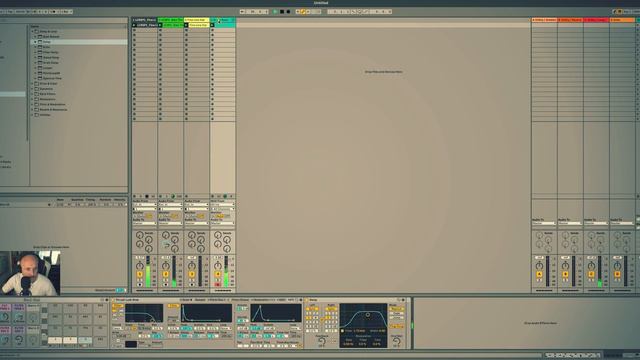Launch the first clip in the green track 2
The image size is (640, 360).
coord(160,25)
